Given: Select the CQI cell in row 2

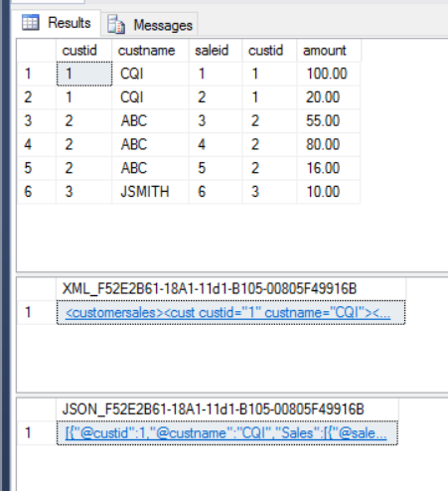Looking at the screenshot, I should click(x=151, y=97).
